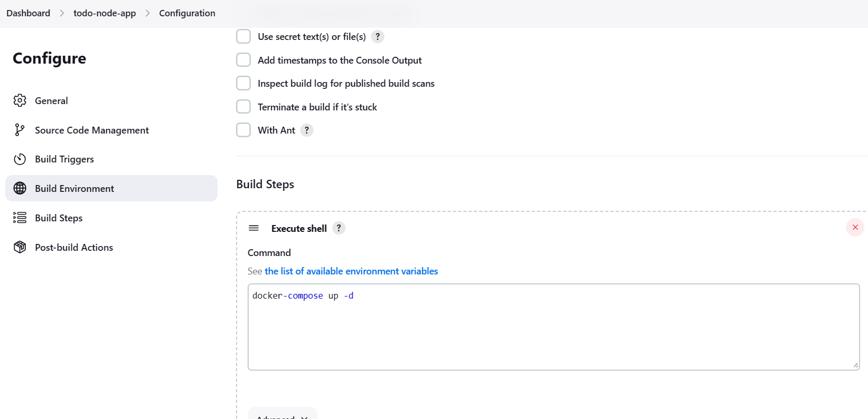
Task: Show help for Use secret text(s) or file(s)
Action: (377, 37)
